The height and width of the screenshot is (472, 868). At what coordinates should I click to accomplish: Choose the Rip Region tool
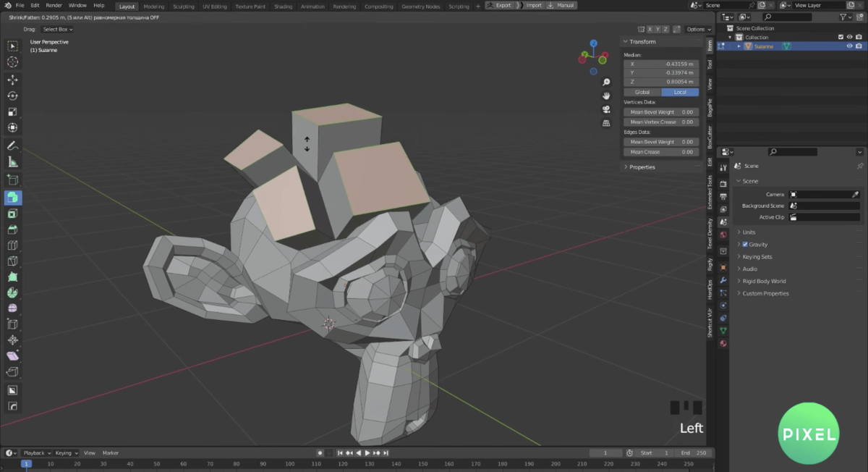click(12, 372)
